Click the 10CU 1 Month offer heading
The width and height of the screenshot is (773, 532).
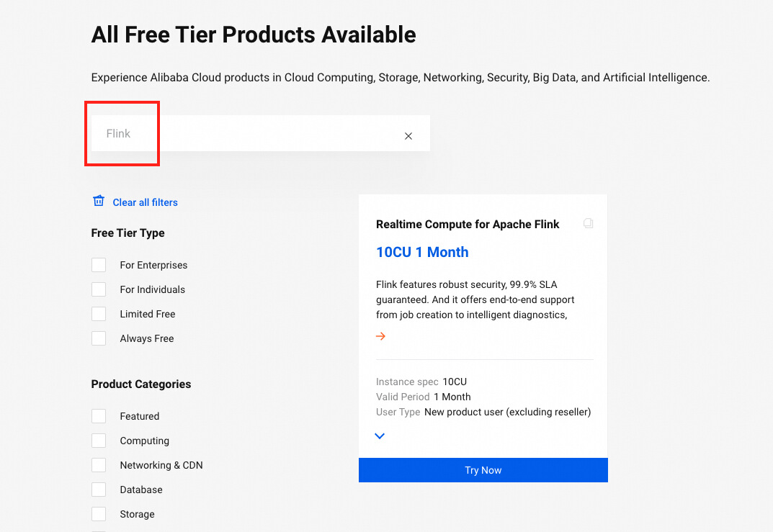(x=422, y=252)
